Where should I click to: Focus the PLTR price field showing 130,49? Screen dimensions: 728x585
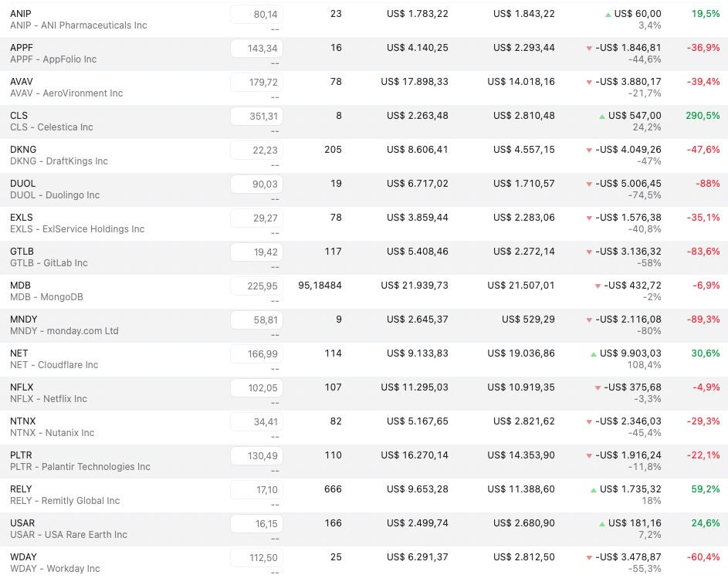[x=256, y=455]
